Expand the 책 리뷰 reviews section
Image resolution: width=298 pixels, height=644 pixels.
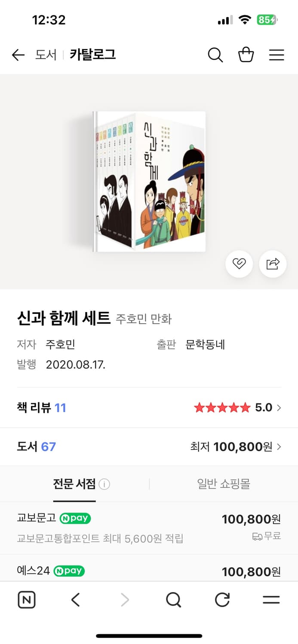click(x=149, y=407)
